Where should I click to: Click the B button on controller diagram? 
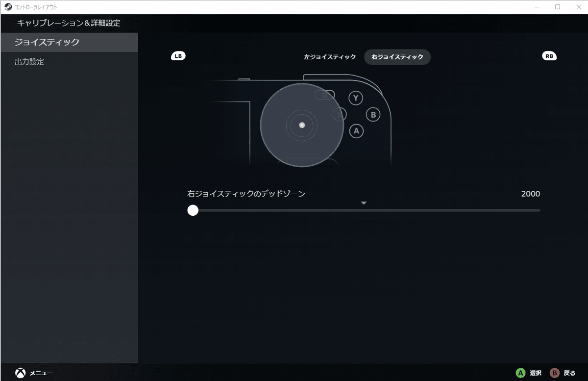click(373, 115)
